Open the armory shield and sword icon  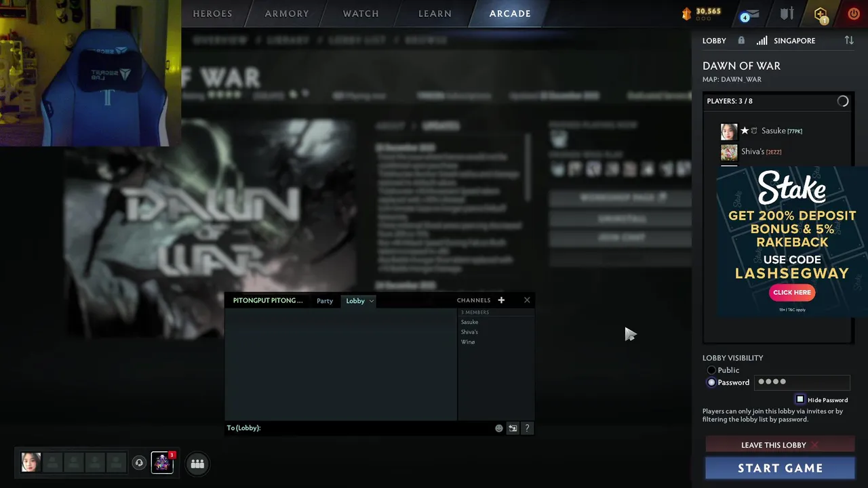click(787, 14)
